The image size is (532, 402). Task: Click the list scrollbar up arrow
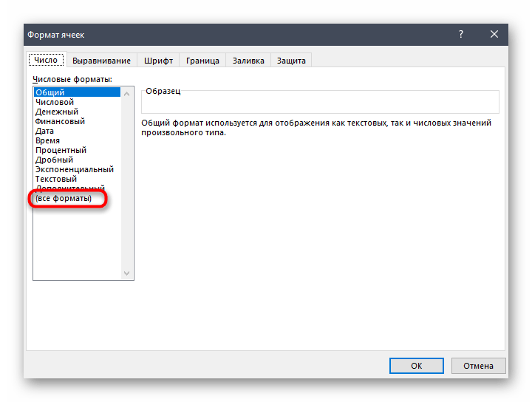[x=127, y=94]
